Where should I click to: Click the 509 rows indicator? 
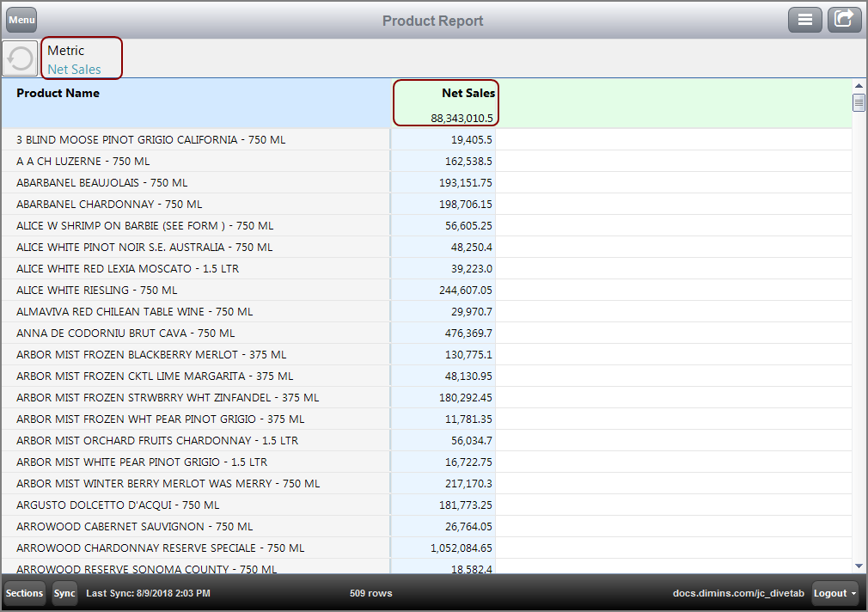pos(370,593)
